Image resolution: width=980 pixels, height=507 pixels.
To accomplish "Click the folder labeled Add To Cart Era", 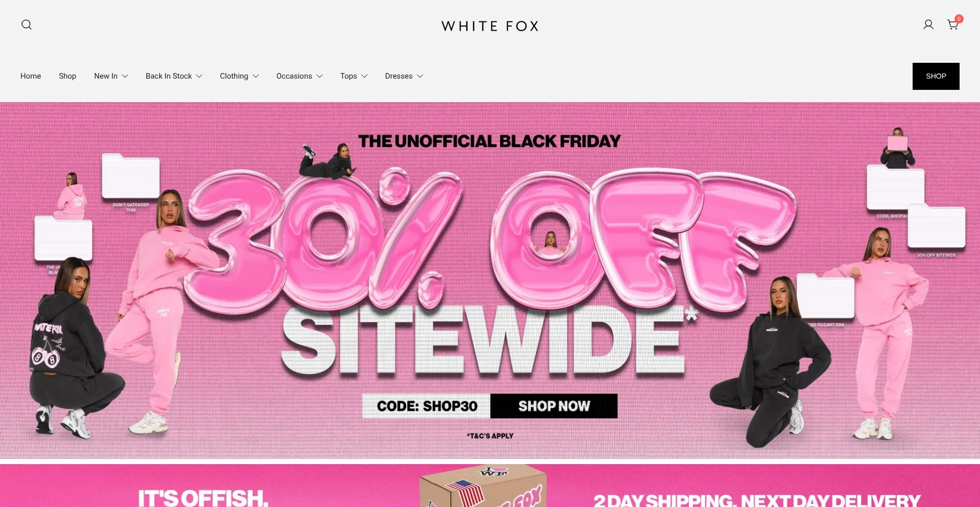I will click(x=825, y=296).
